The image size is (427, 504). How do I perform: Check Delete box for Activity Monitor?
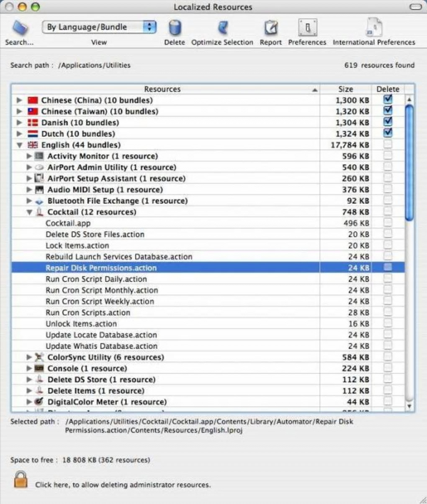point(388,156)
